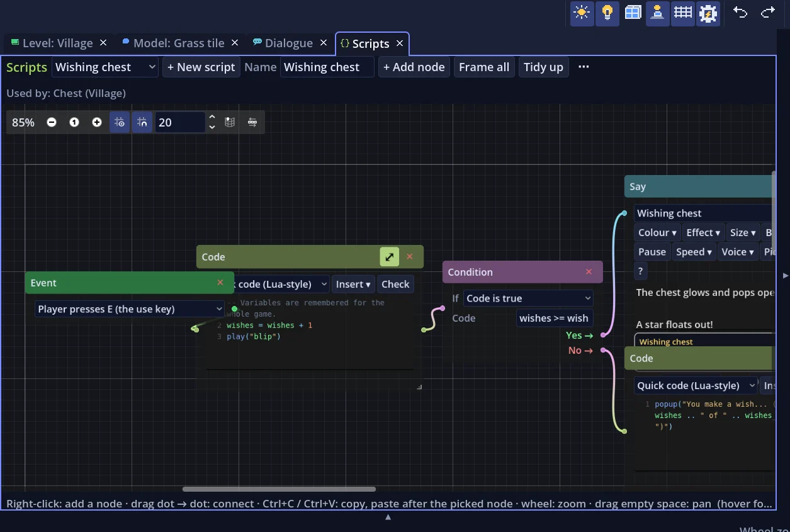
Task: Click the undo arrow
Action: (740, 13)
